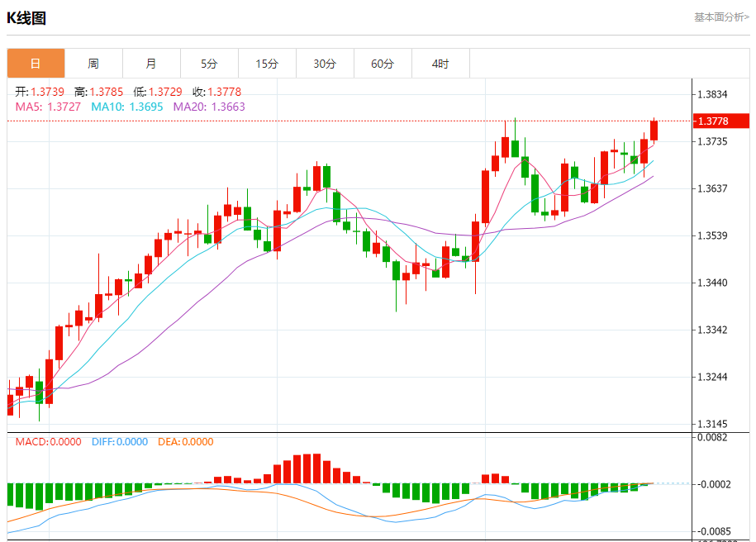Select the 15分 timeframe tab
The image size is (756, 542).
[x=267, y=64]
